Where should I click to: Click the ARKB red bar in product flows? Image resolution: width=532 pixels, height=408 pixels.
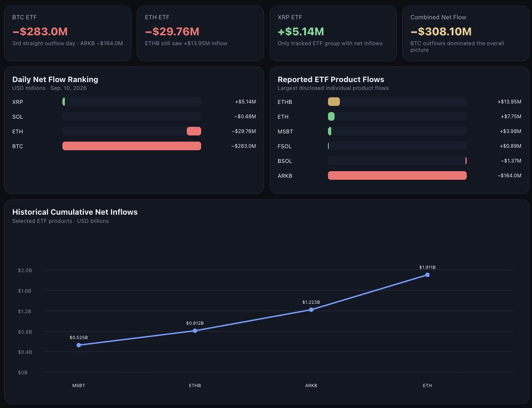tap(397, 176)
